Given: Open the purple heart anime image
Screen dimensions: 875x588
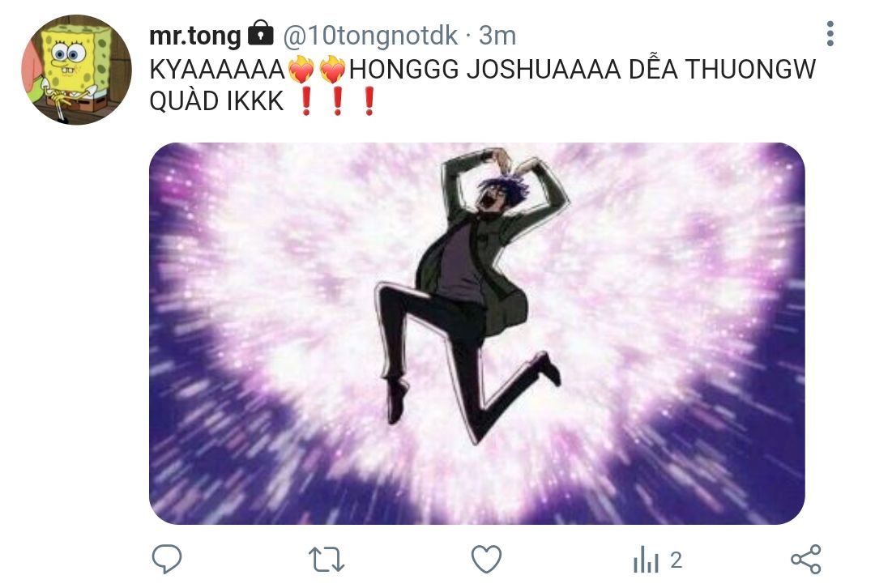Looking at the screenshot, I should (x=476, y=334).
